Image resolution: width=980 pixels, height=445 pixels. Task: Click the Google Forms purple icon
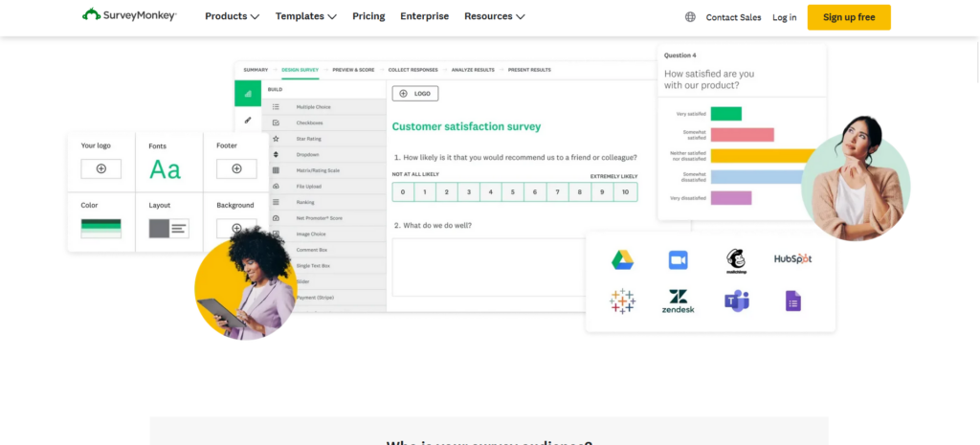(x=793, y=301)
